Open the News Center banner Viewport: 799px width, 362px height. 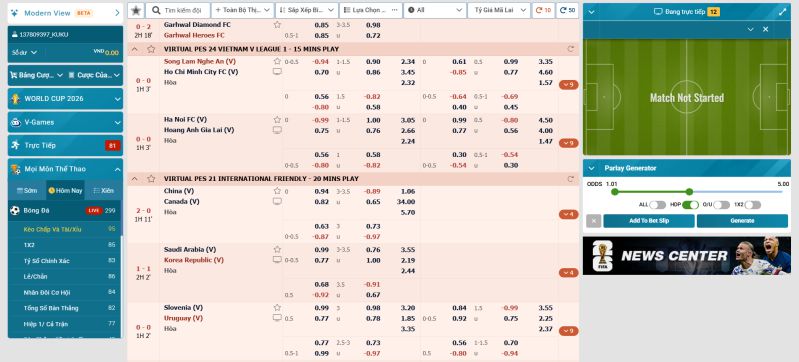pos(686,255)
